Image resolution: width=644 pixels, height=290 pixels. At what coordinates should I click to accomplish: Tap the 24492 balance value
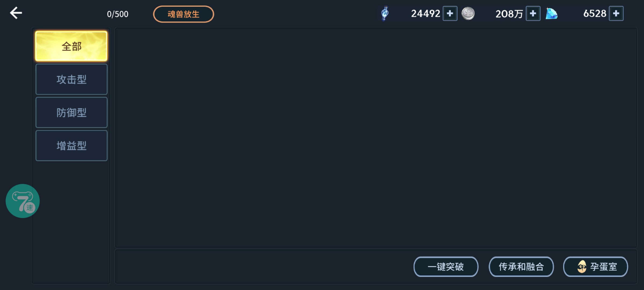coord(426,13)
